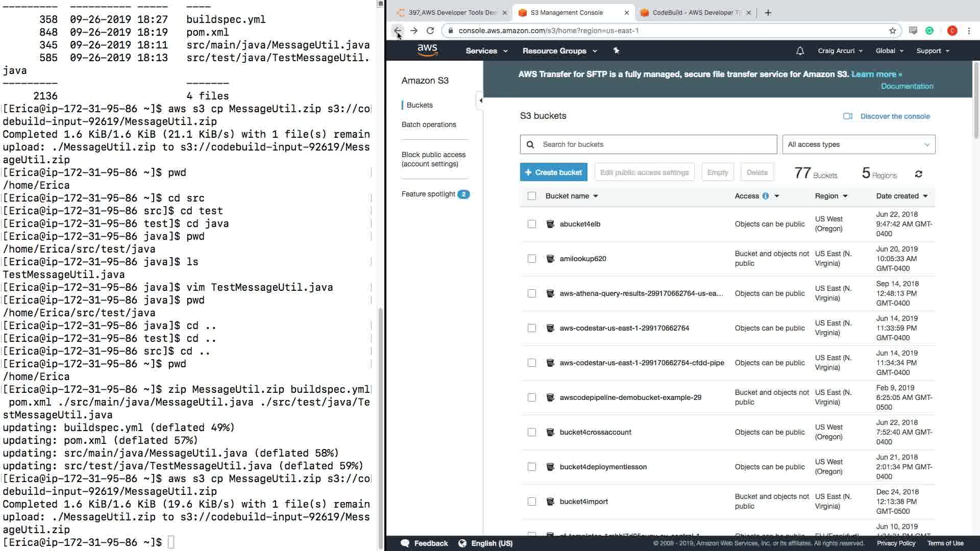Toggle the select-all buckets checkbox
Screen dimensions: 980x551
point(531,196)
